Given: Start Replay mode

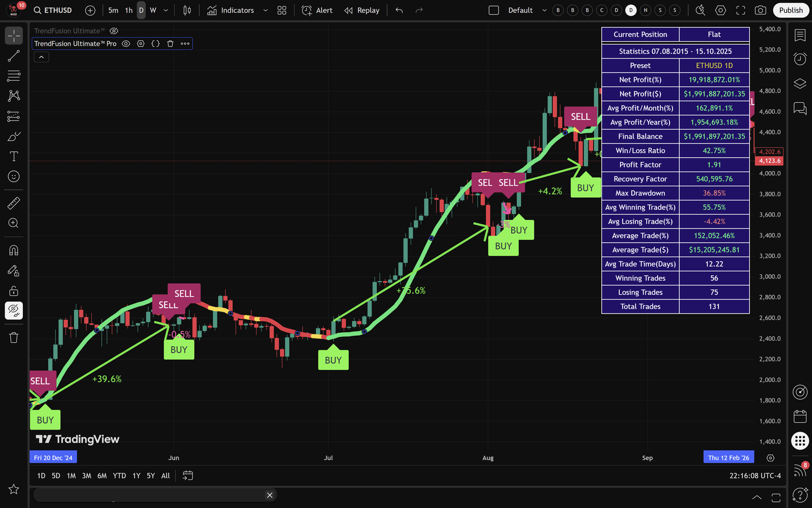Looking at the screenshot, I should point(362,10).
